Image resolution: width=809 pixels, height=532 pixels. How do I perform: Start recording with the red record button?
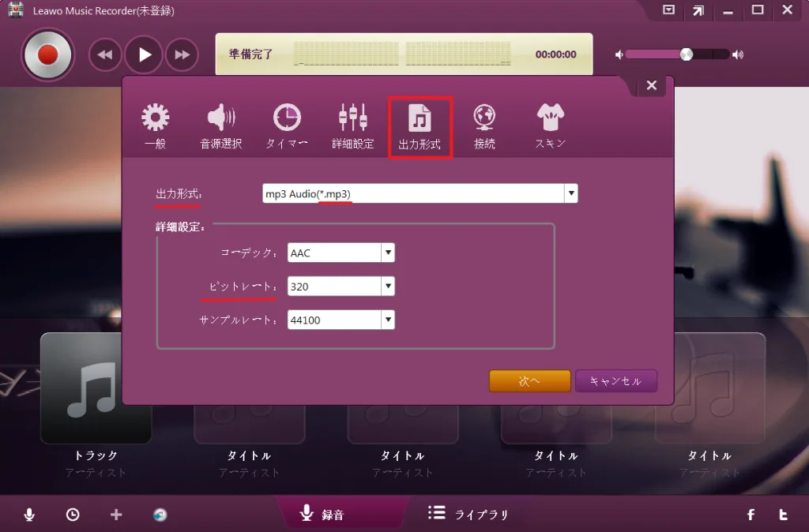click(x=47, y=54)
